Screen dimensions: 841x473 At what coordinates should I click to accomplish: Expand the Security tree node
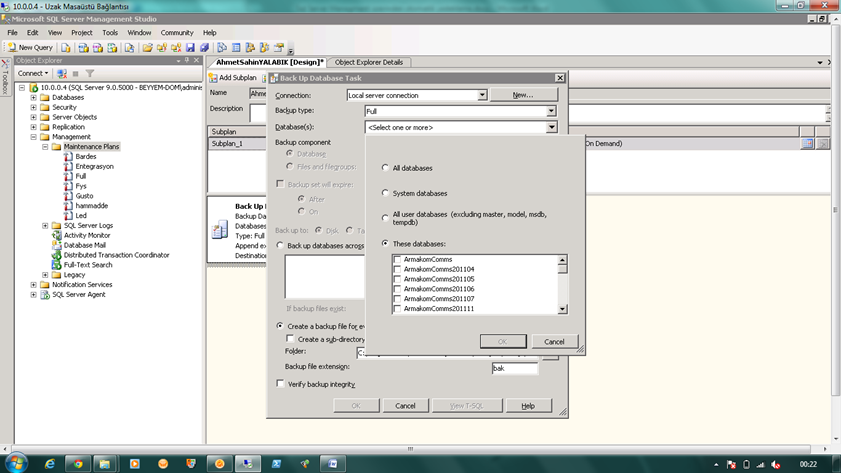coord(33,107)
